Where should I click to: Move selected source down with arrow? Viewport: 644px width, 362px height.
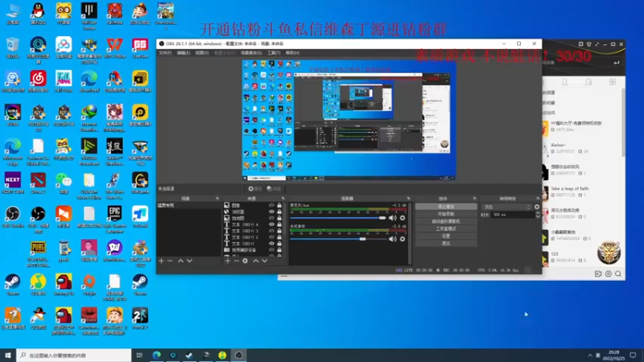coord(265,261)
